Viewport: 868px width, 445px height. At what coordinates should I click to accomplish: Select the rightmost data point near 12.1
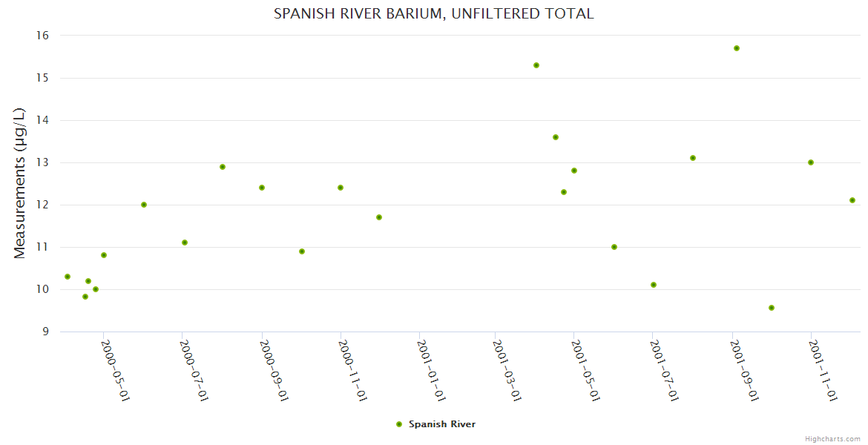pyautogui.click(x=852, y=200)
